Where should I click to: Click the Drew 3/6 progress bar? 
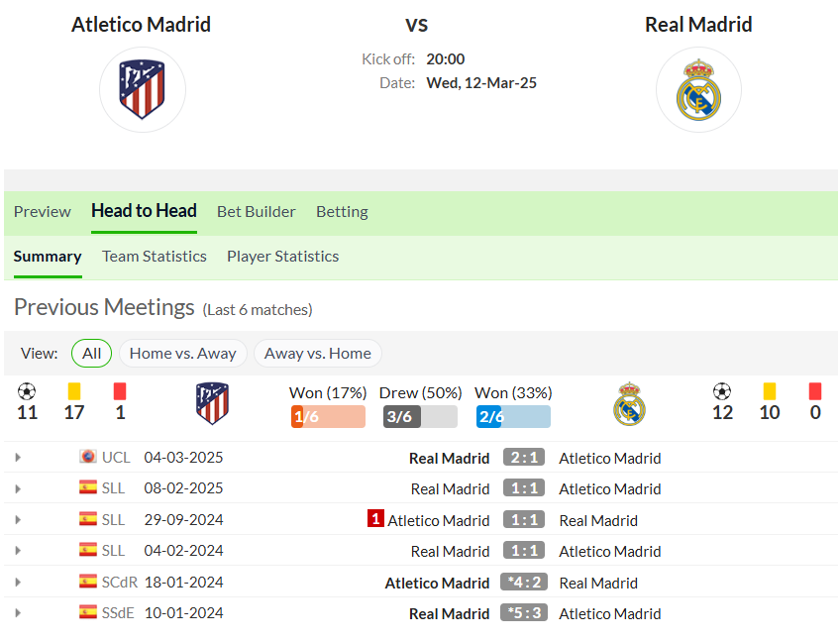click(421, 416)
